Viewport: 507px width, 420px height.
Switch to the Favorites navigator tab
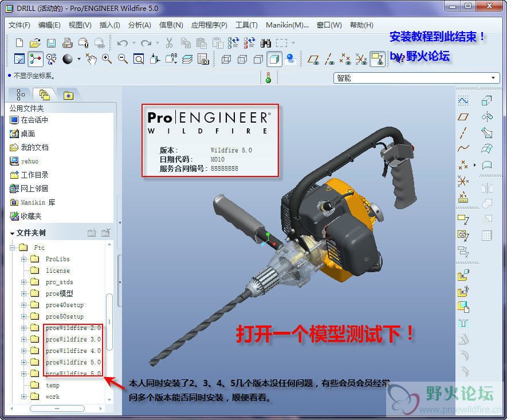coord(68,95)
